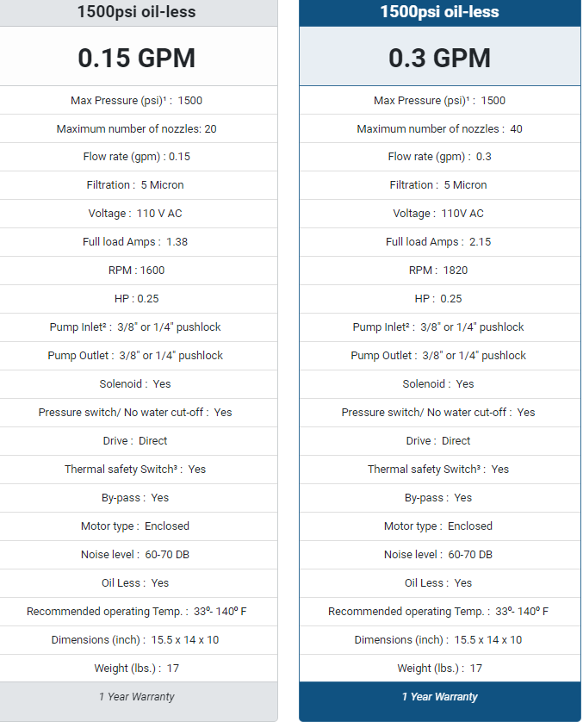Click the Maximum number of nozzles: 20 row
Image resolution: width=583 pixels, height=728 pixels.
click(x=136, y=128)
